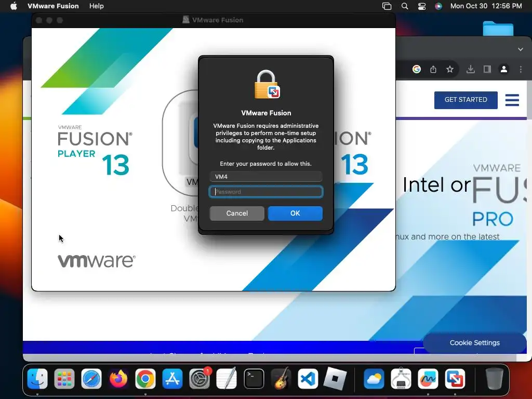The image size is (532, 399).
Task: Click the Google icon in the Chrome address bar
Action: point(417,69)
